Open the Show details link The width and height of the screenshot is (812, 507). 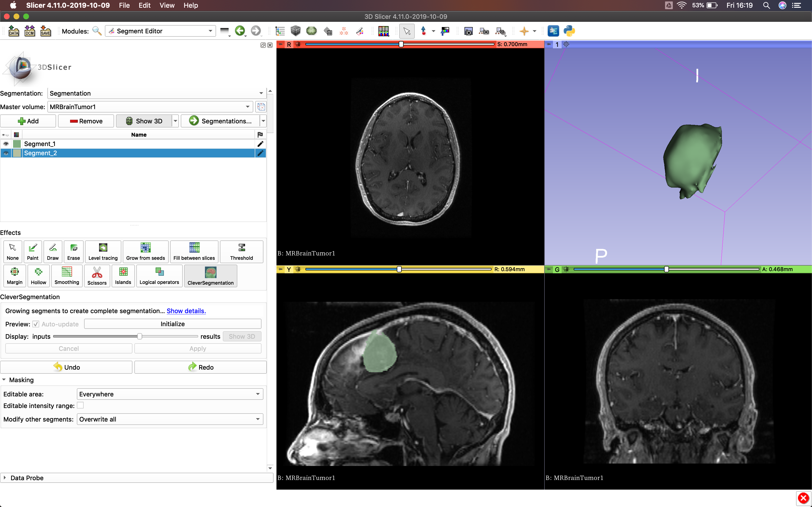tap(186, 311)
